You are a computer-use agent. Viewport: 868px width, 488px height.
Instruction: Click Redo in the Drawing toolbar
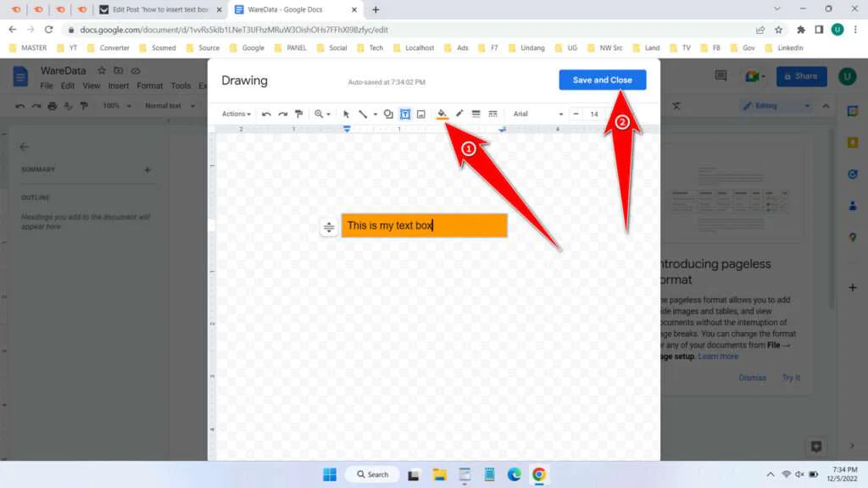coord(281,114)
